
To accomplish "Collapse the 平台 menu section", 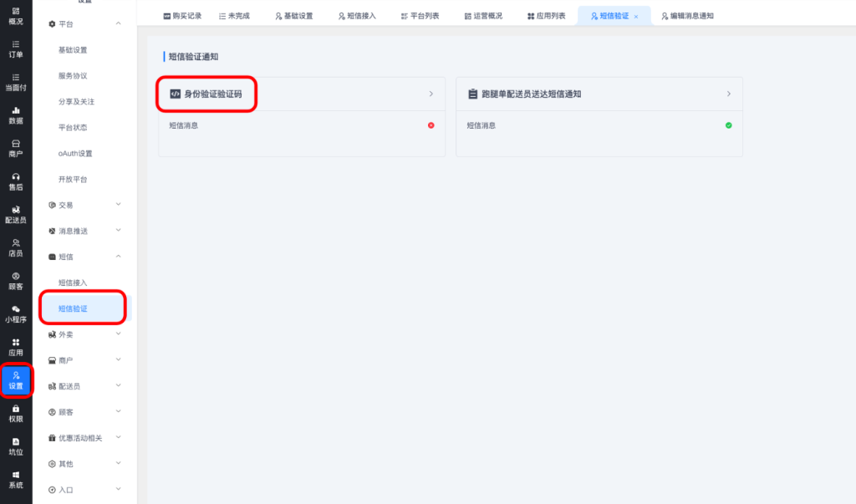I will click(x=118, y=24).
